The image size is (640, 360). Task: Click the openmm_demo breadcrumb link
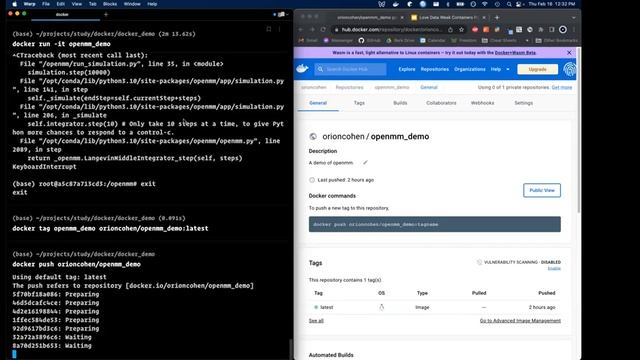[392, 87]
